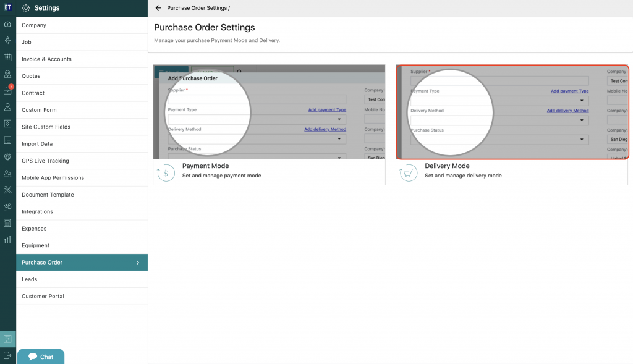Click the bar chart reports icon
Viewport: 633px width, 364px height.
(x=7, y=240)
